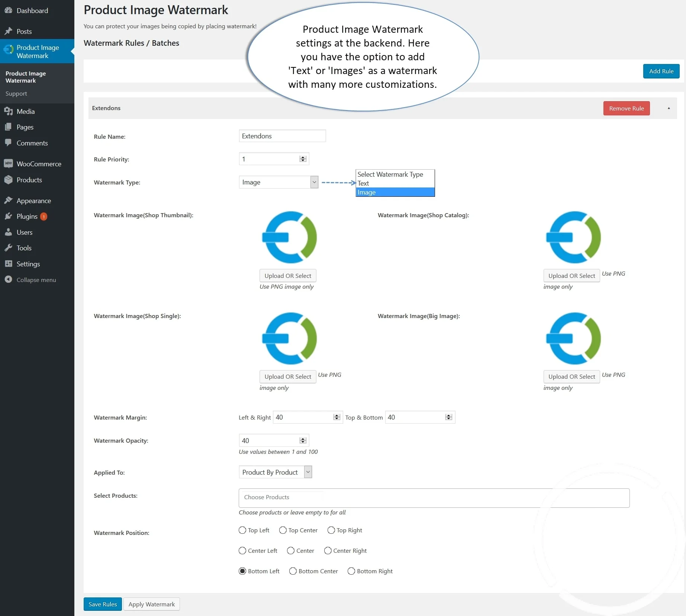Collapse the Extendons rule panel arrow

point(669,108)
